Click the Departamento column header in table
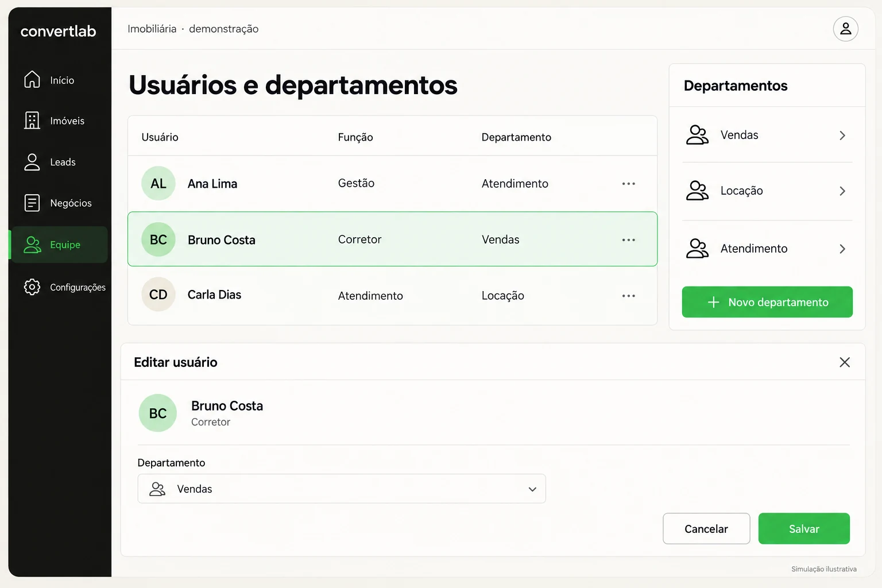882x588 pixels. (516, 137)
